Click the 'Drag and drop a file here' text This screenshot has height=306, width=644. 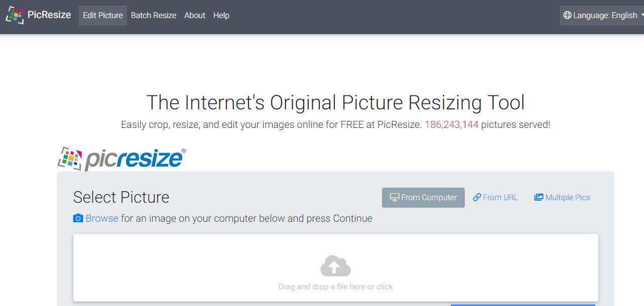pos(335,287)
